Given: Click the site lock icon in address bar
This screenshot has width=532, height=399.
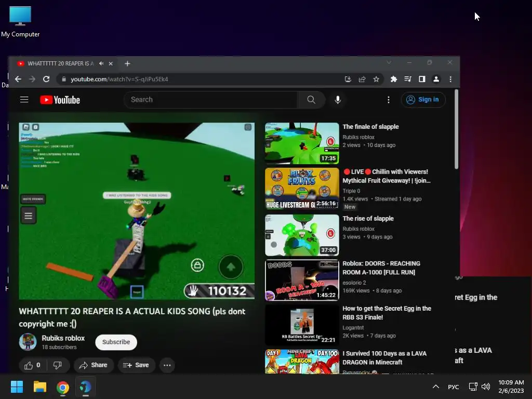Looking at the screenshot, I should click(x=63, y=79).
